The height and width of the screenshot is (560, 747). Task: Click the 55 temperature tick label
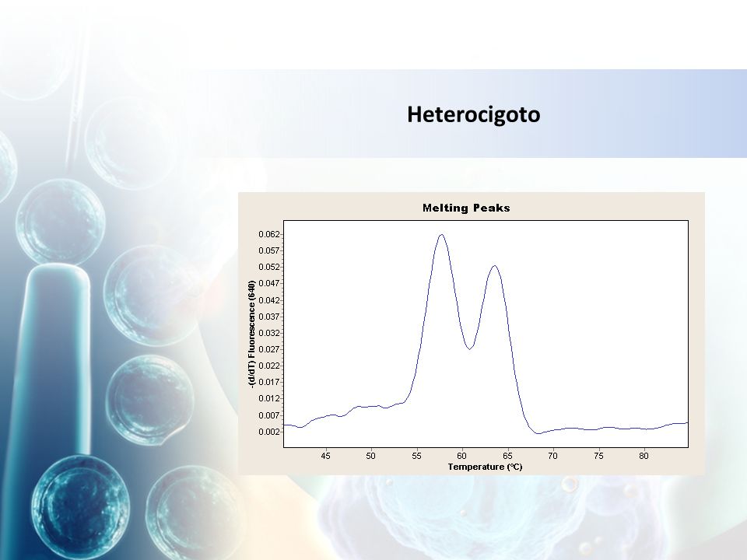coord(416,456)
